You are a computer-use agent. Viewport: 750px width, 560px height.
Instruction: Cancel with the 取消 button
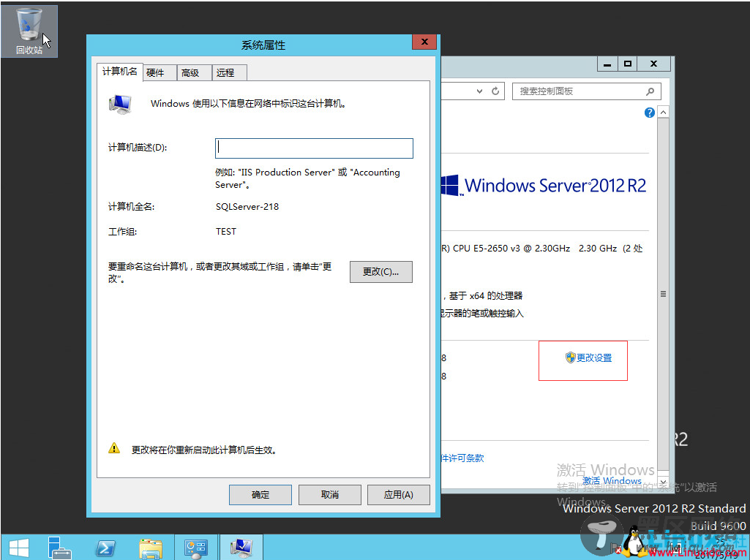coord(329,495)
